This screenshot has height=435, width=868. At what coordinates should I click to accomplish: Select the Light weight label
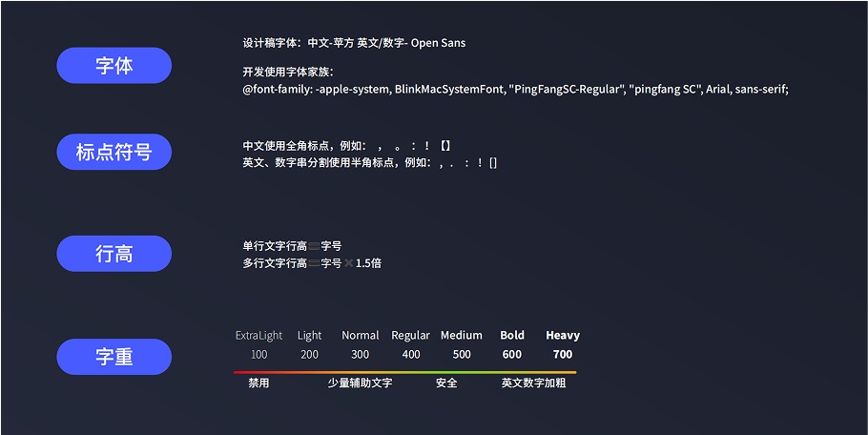310,336
